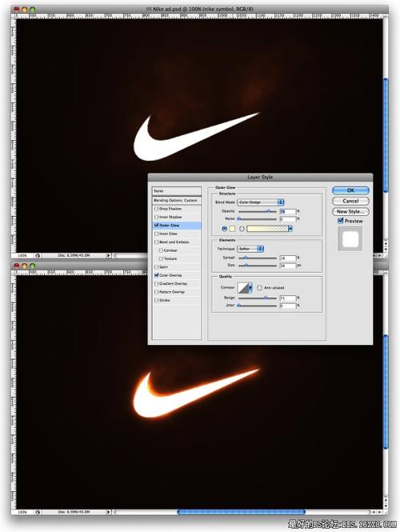Viewport: 400px width, 532px height.
Task: Click the horizontal scrollbar thumb in bottom window
Action: tap(242, 512)
